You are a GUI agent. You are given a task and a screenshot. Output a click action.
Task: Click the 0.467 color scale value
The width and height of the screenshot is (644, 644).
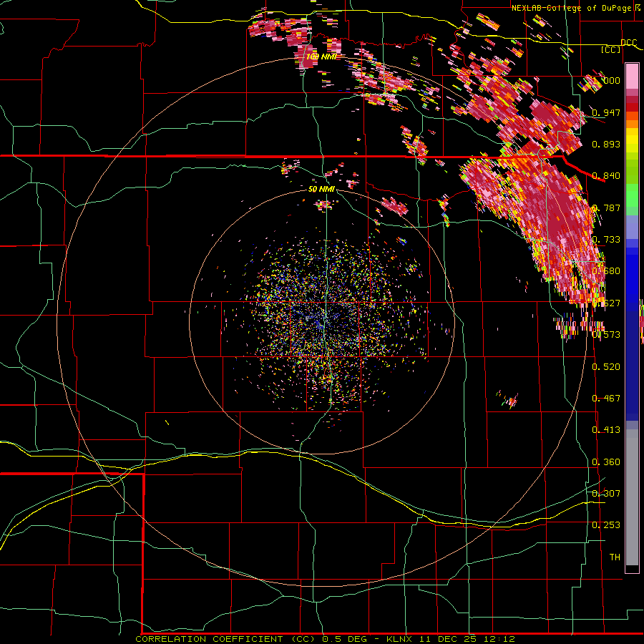pos(606,399)
